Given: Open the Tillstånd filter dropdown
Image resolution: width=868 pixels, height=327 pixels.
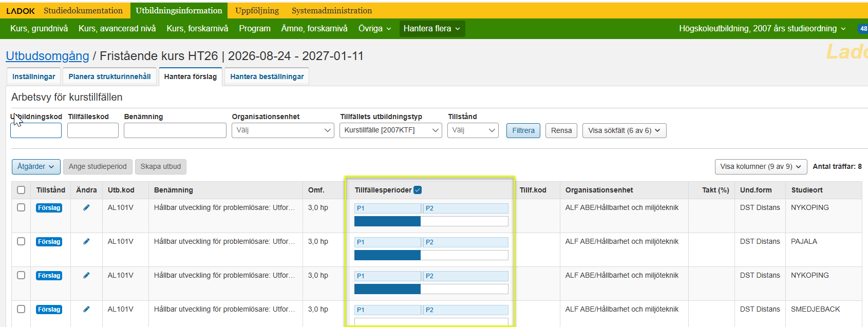Looking at the screenshot, I should point(473,130).
